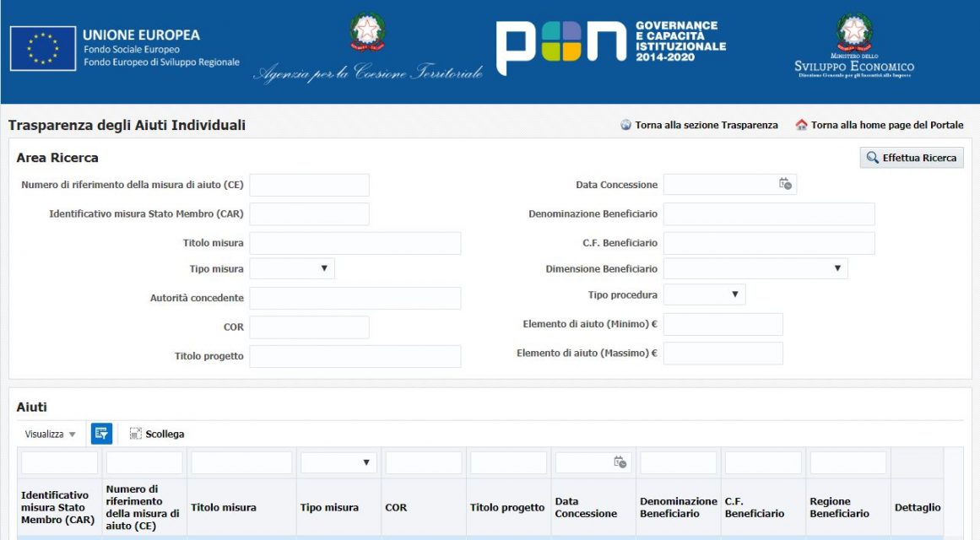Click the Dettaglio column header
The height and width of the screenshot is (540, 980).
pyautogui.click(x=918, y=507)
